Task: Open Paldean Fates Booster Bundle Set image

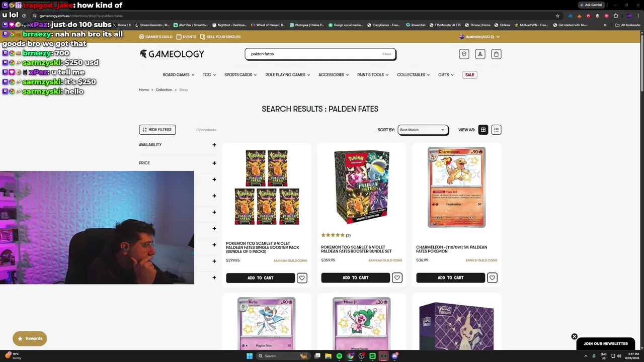Action: 362,187
